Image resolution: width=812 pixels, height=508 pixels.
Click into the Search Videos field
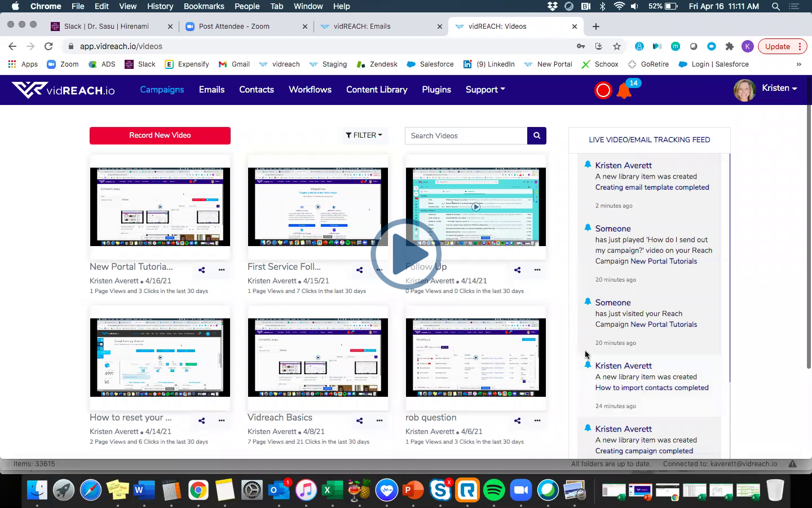coord(466,135)
